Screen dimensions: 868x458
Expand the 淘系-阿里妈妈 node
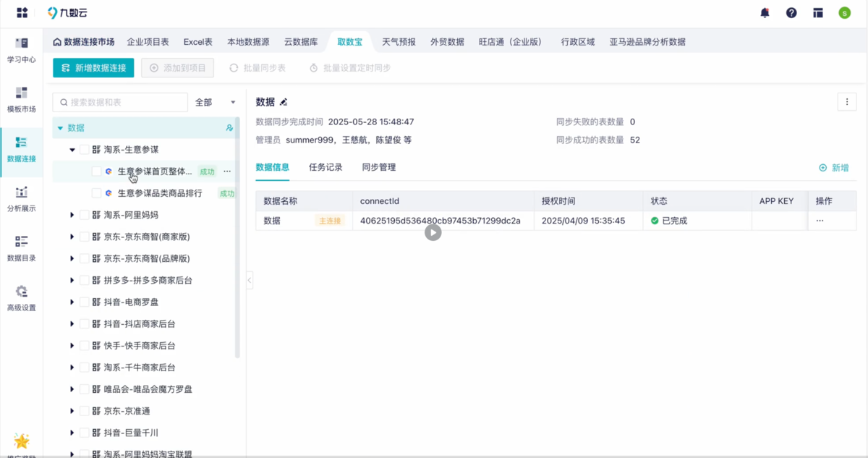(72, 215)
